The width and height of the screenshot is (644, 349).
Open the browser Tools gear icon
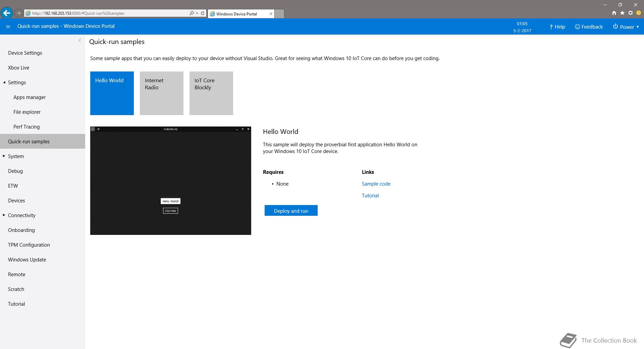631,13
